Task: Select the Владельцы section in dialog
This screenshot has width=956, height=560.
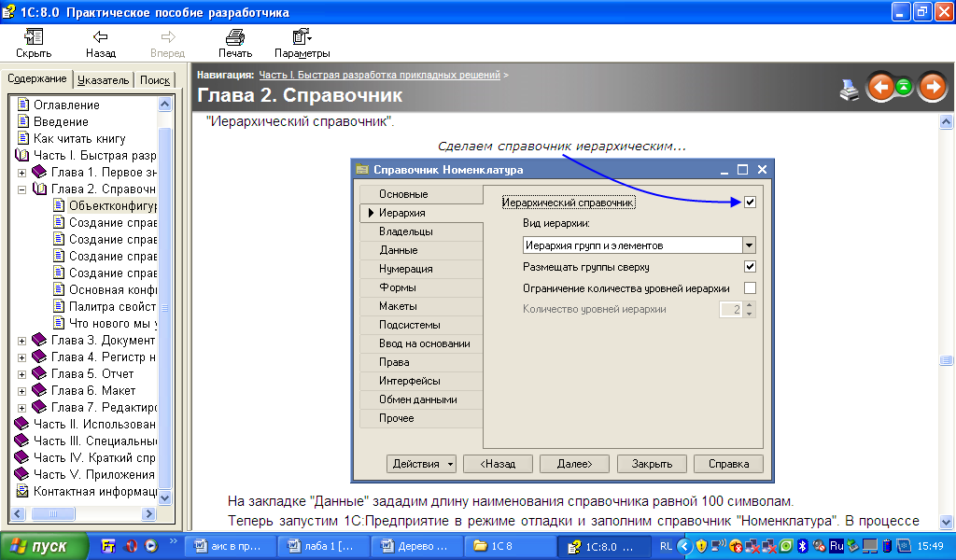Action: 421,231
